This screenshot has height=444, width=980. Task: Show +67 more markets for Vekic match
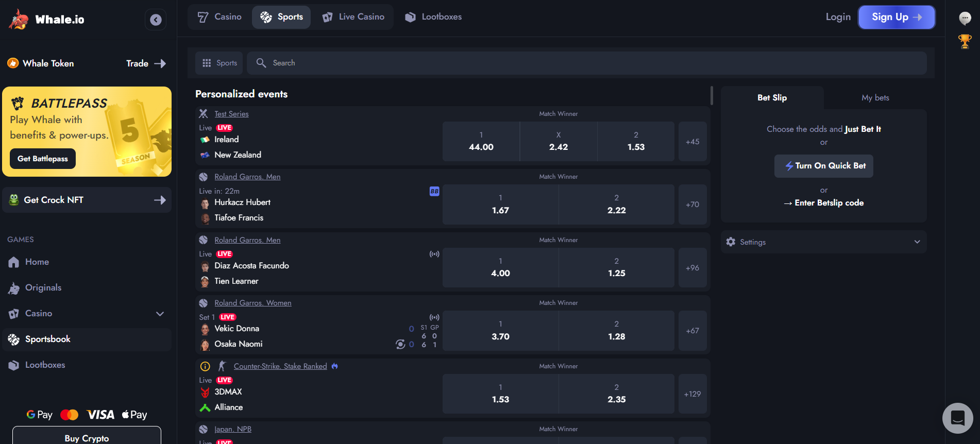point(692,331)
